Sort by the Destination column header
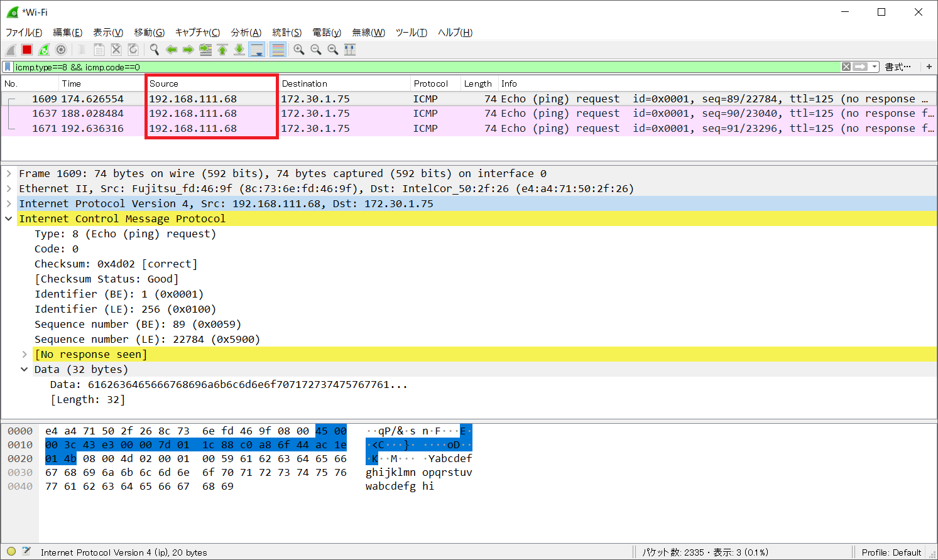 point(344,83)
